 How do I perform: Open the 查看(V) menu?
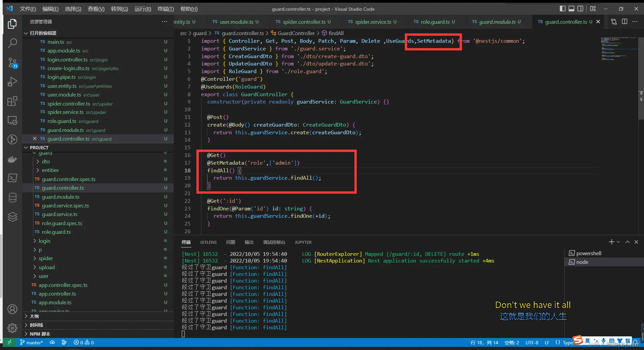[x=96, y=9]
